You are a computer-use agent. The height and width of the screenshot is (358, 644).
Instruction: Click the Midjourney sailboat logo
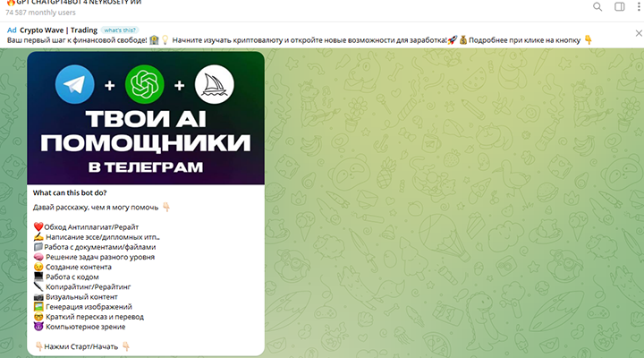215,85
